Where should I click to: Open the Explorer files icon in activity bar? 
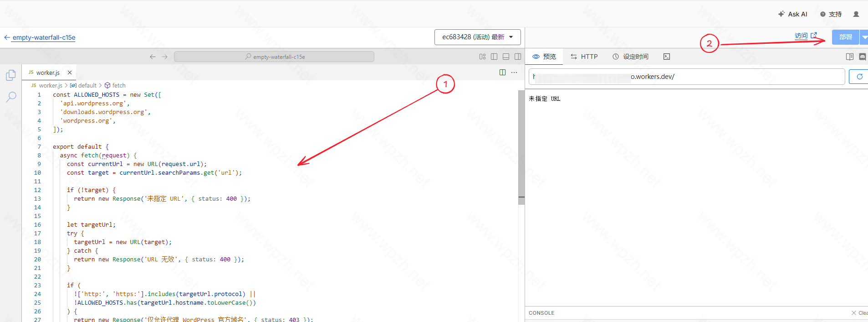[11, 75]
